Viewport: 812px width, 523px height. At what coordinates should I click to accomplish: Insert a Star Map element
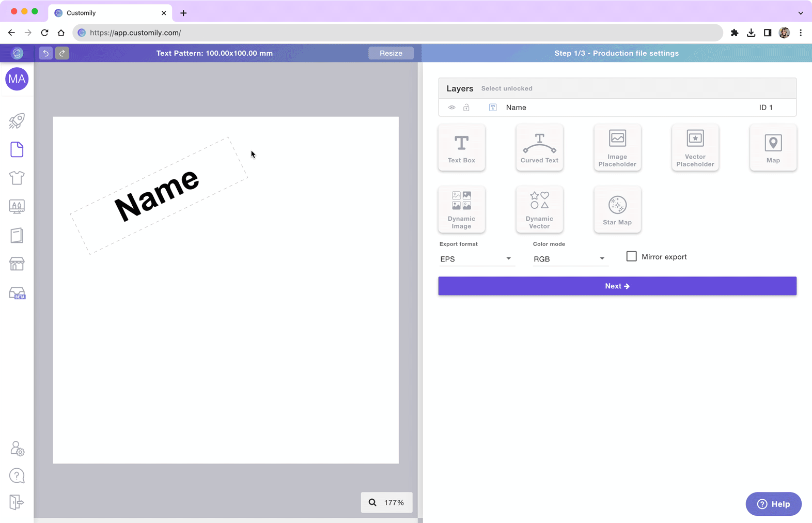coord(617,210)
